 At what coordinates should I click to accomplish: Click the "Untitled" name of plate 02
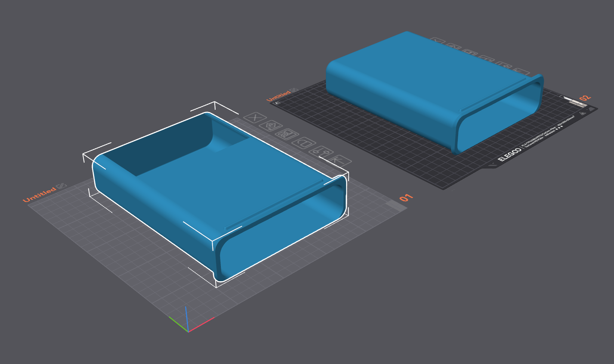[278, 96]
